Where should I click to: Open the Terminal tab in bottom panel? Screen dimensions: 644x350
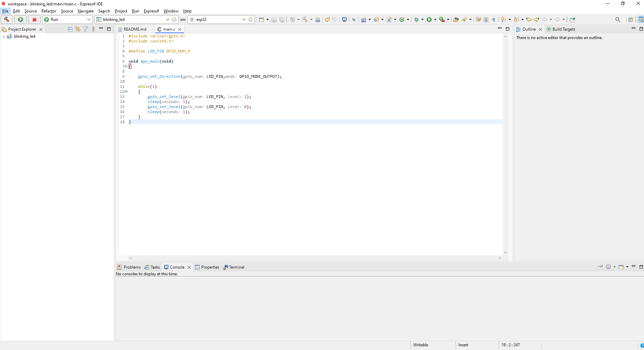click(x=236, y=267)
